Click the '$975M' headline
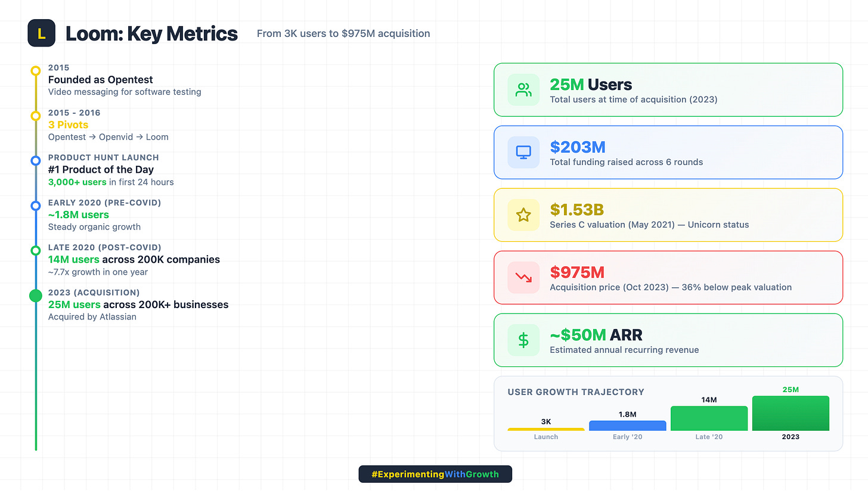The width and height of the screenshot is (868, 491). pyautogui.click(x=577, y=272)
